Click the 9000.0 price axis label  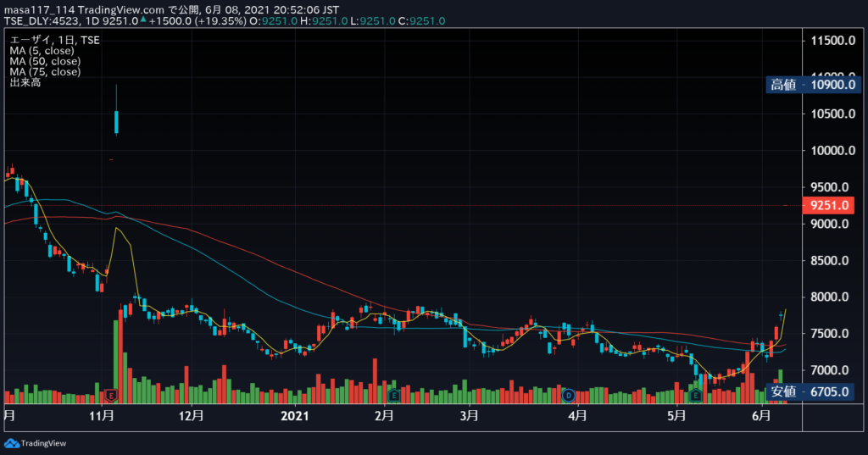829,224
